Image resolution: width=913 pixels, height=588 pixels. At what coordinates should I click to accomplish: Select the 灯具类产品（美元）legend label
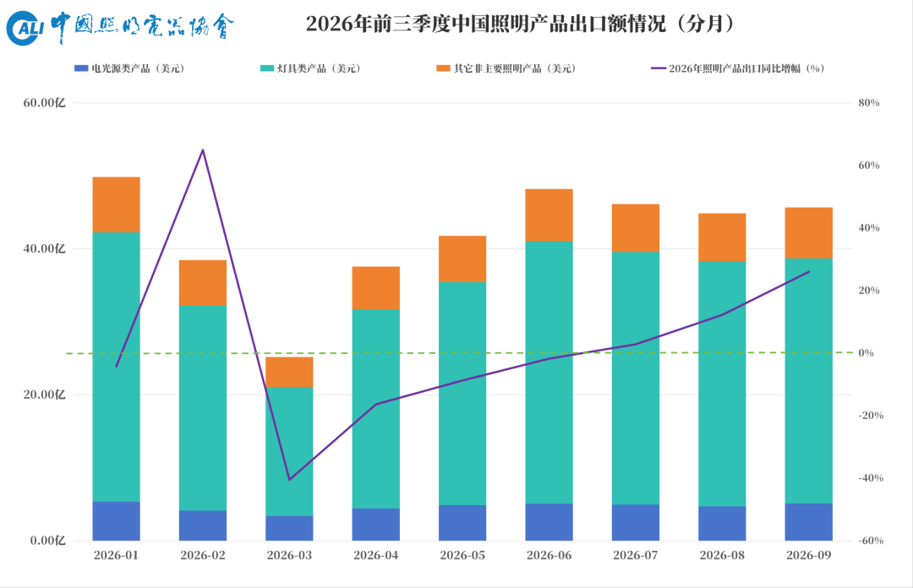(320, 68)
